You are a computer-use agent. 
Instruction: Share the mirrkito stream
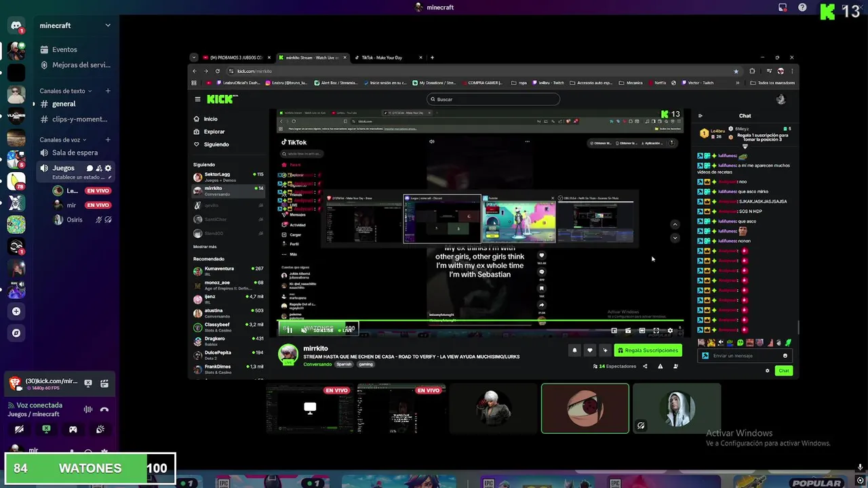pos(645,366)
